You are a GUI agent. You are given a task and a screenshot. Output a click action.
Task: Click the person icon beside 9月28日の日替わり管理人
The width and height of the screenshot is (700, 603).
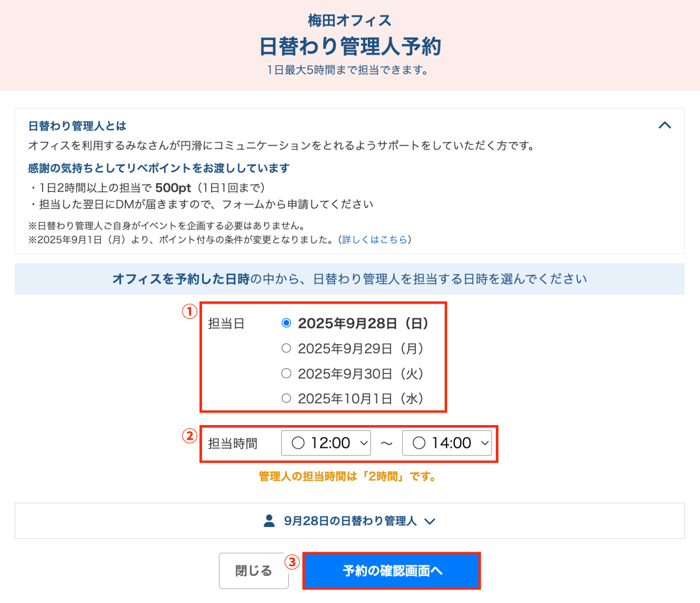click(269, 521)
